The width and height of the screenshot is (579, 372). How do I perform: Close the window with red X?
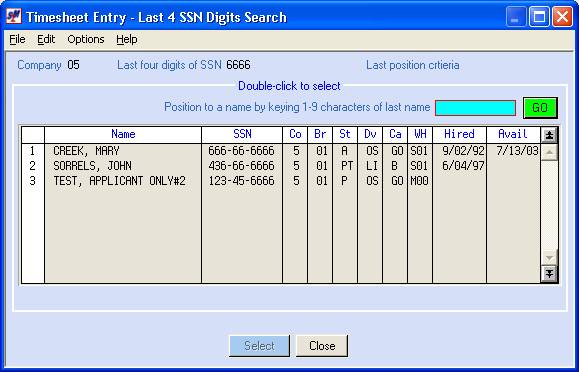[562, 17]
